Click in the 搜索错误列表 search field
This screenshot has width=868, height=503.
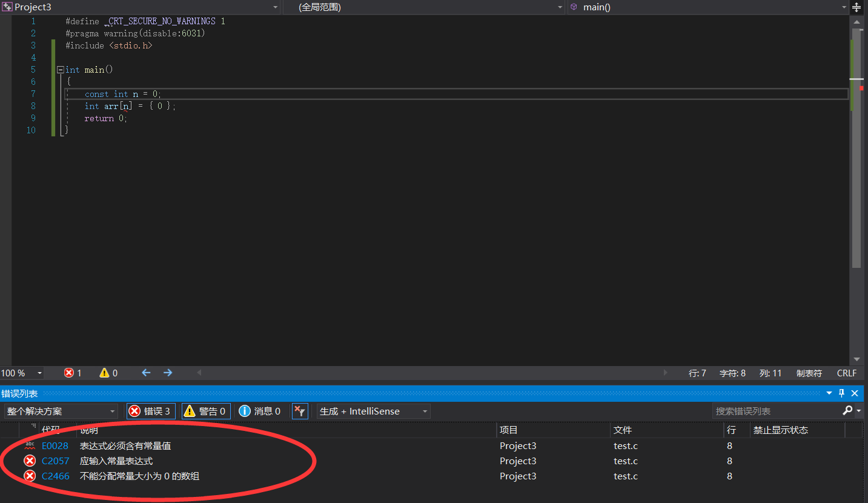pyautogui.click(x=777, y=411)
